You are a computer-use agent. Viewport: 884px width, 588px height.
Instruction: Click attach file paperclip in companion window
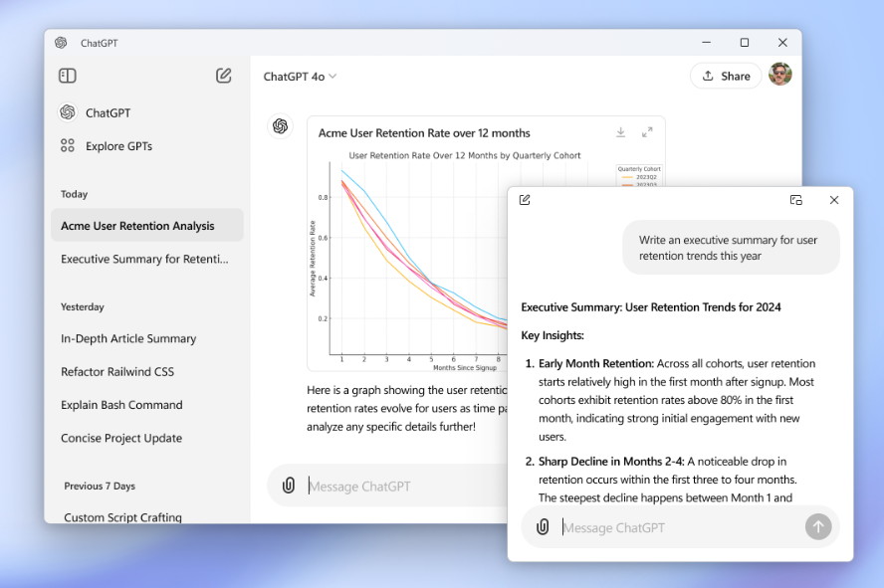tap(543, 527)
